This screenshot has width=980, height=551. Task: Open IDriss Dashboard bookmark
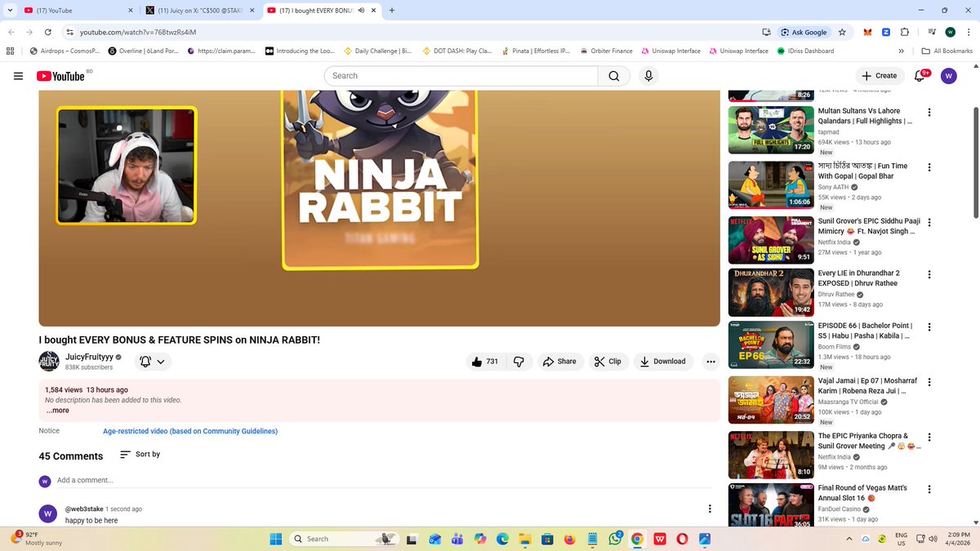pos(805,51)
